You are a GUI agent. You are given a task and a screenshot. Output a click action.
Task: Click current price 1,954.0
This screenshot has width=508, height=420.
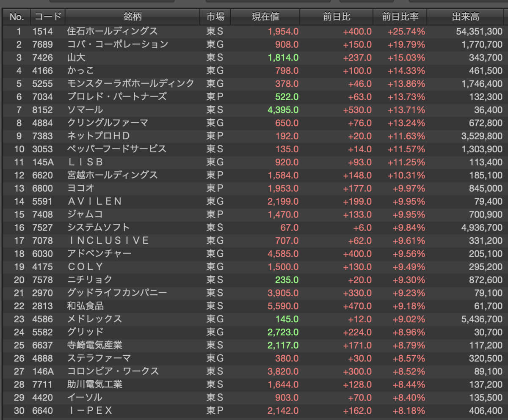(x=283, y=31)
